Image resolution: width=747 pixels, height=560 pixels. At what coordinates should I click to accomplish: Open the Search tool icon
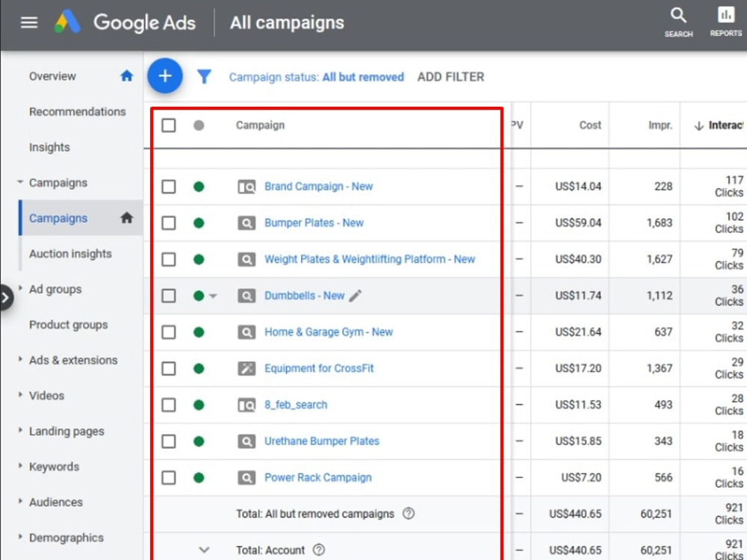(678, 22)
